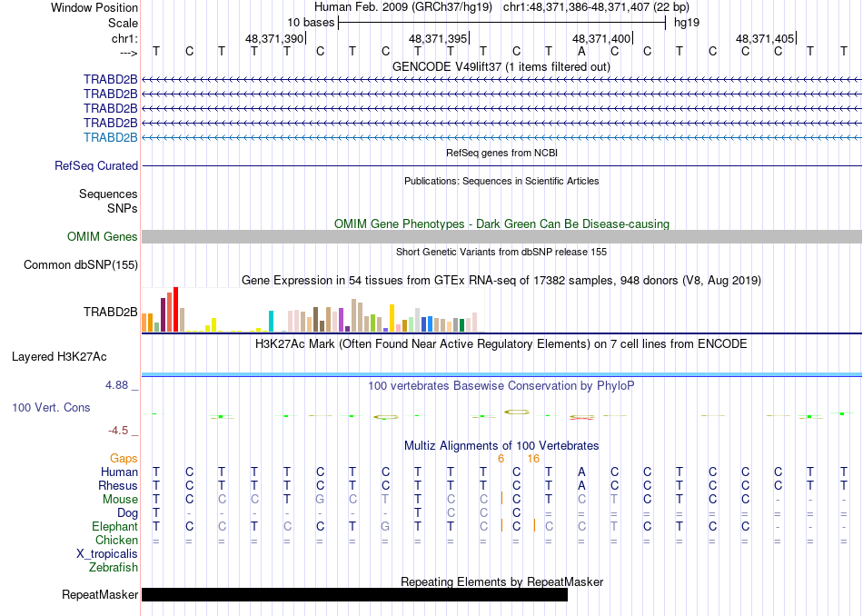Screen dimensions: 863x616
Task: Click the Common dbSNP(155) label
Action: [80, 264]
